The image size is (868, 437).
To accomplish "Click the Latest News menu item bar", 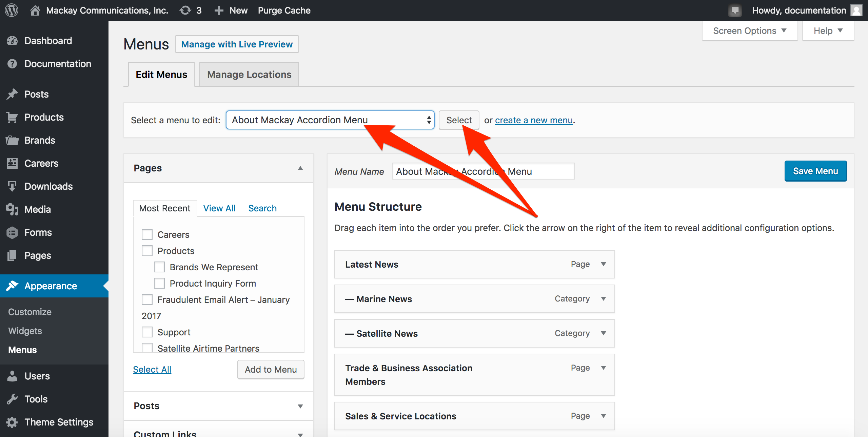I will [474, 264].
